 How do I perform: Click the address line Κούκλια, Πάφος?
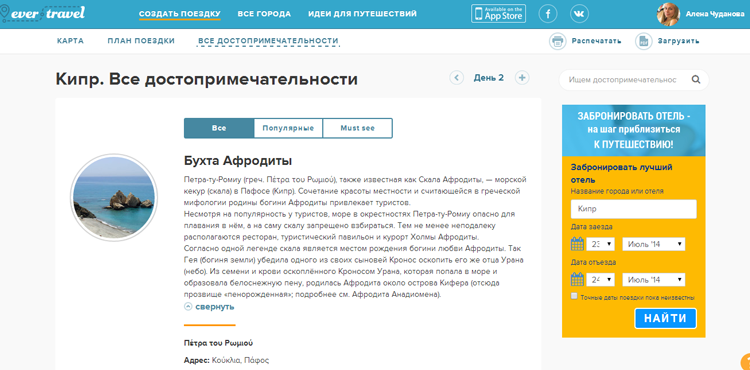point(227,360)
